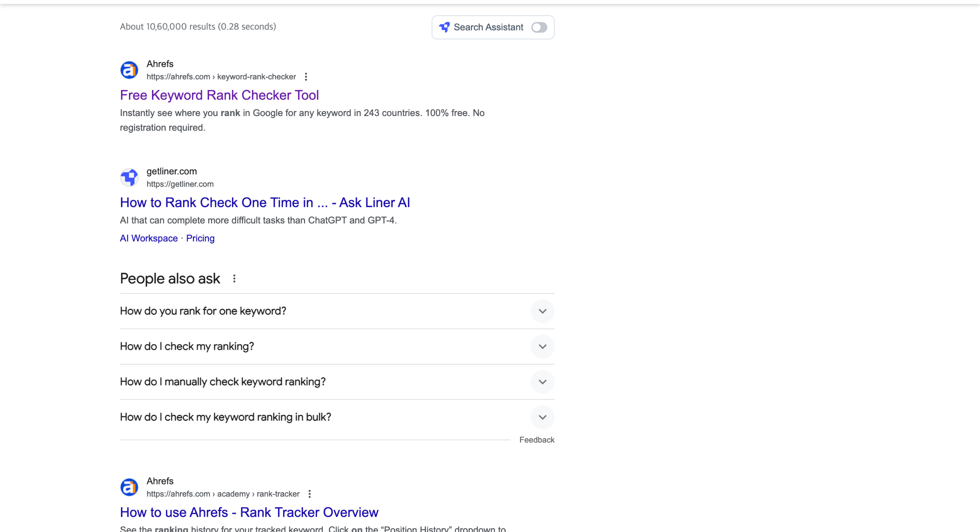
Task: Click the Liner logo beside Search Assistant
Action: (444, 27)
